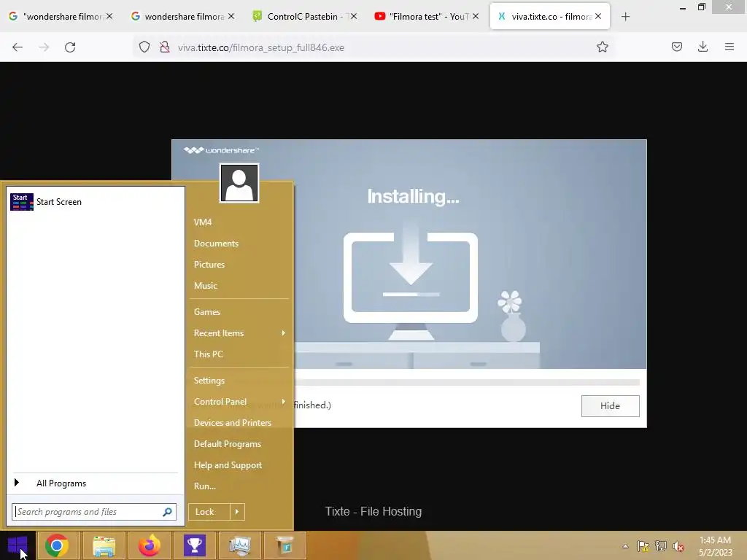Click the insecure connection lock icon
747x560 pixels.
[x=165, y=47]
